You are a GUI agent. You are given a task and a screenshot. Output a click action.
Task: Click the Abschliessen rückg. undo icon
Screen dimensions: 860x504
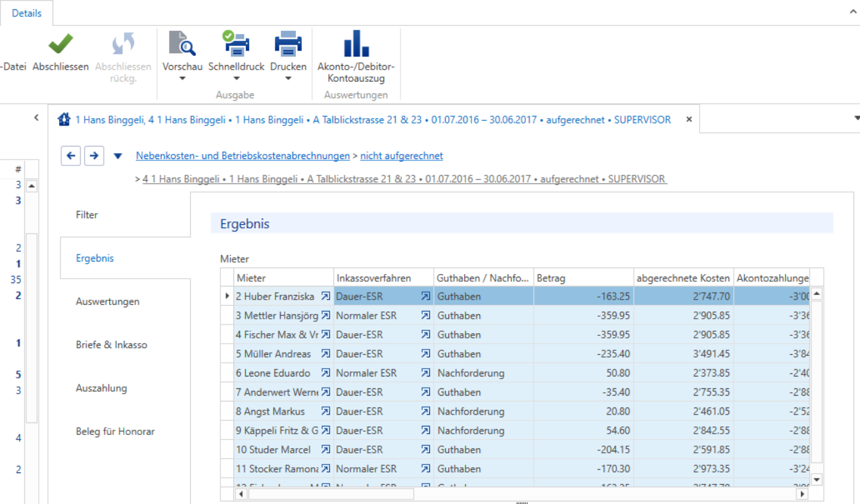coord(123,44)
